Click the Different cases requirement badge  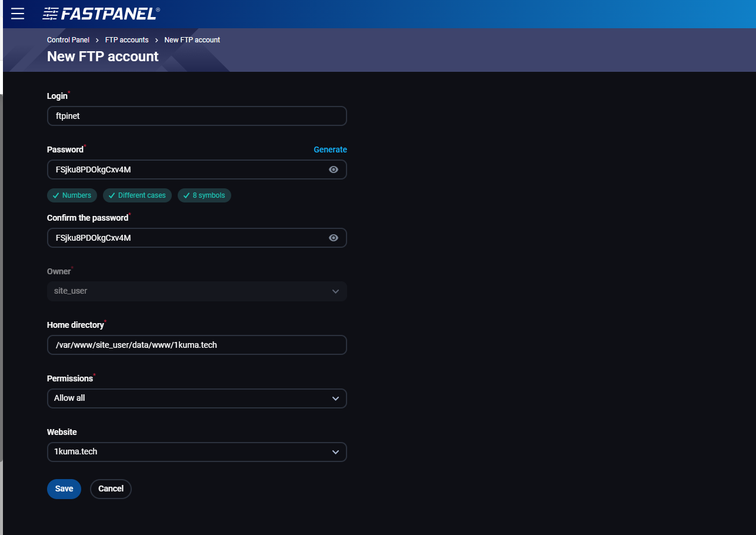coord(137,195)
